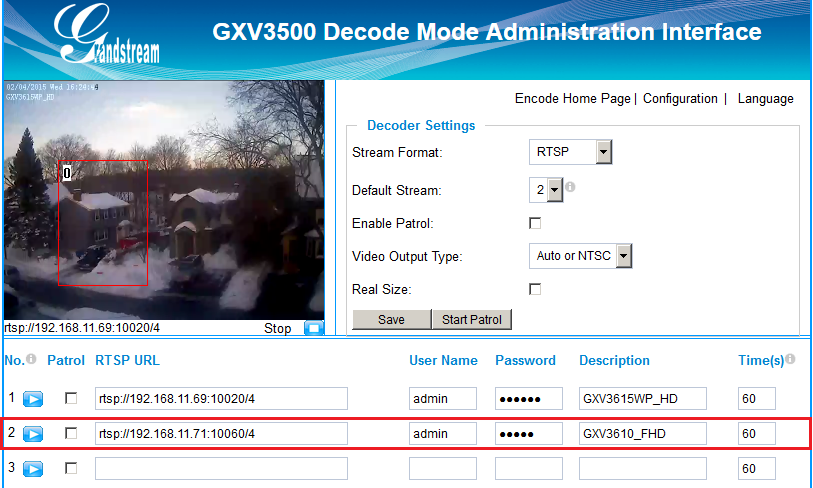
Task: Open the Video Output Type dropdown
Action: (x=580, y=256)
